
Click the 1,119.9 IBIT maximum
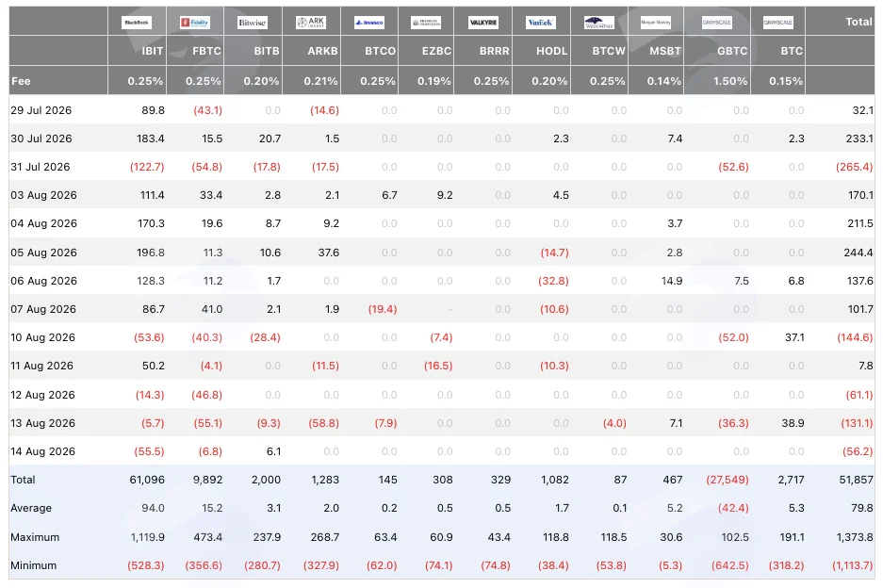[x=148, y=537]
